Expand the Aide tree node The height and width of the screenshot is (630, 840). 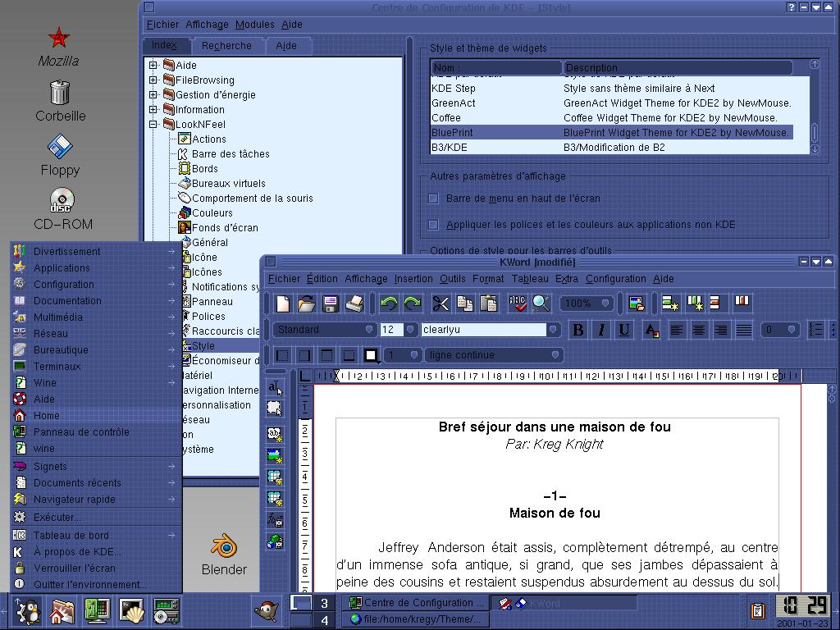[153, 66]
